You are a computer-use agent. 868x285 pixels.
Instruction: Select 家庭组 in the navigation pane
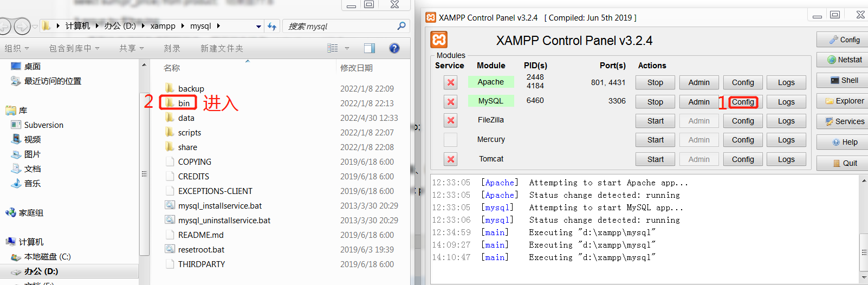24,212
